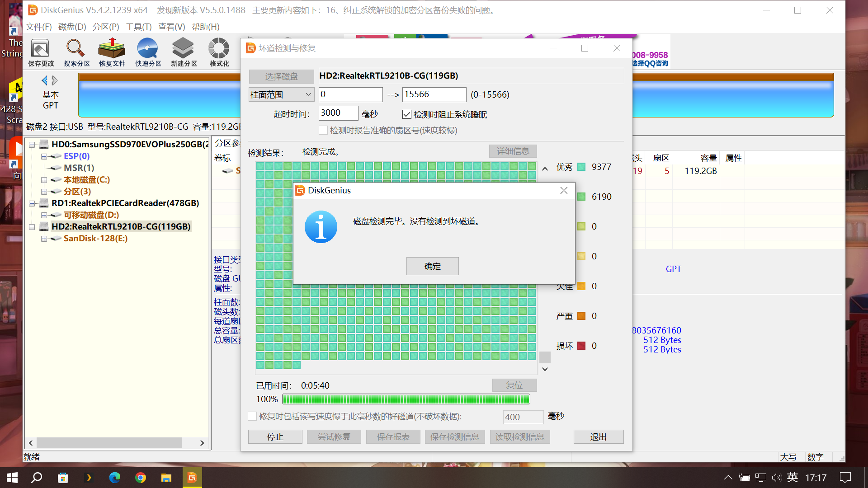The height and width of the screenshot is (488, 868).
Task: Expand the removable disk (D:) node
Action: (x=44, y=215)
